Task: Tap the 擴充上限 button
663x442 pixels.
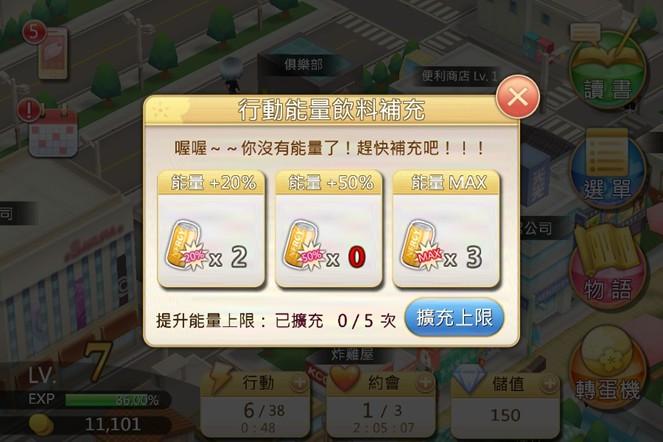Action: [454, 318]
